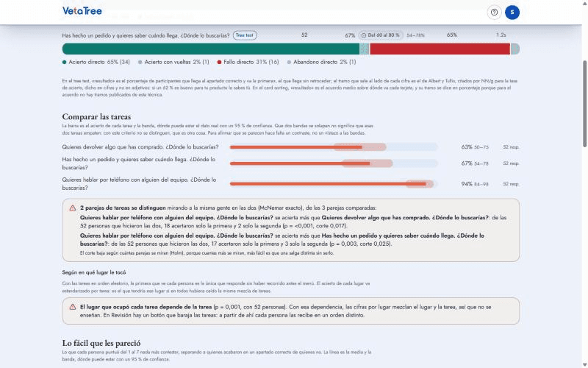
Task: Click the 94% bar for phone task
Action: pyautogui.click(x=334, y=184)
